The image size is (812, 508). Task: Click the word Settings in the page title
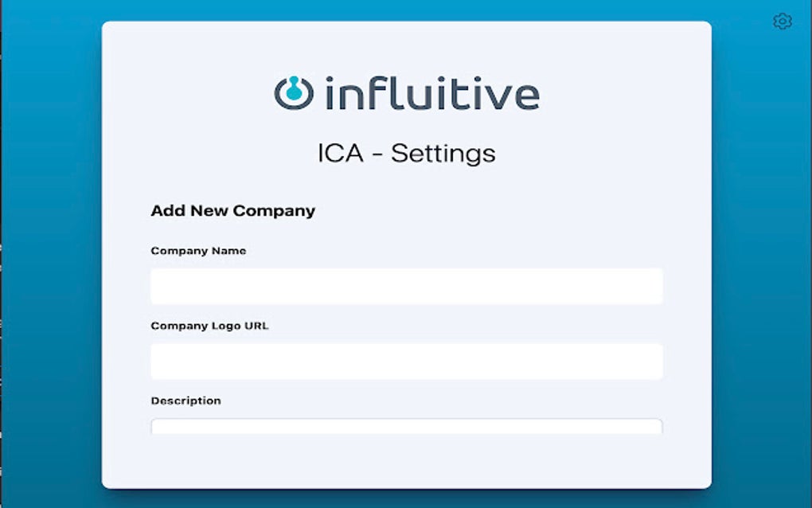[443, 153]
